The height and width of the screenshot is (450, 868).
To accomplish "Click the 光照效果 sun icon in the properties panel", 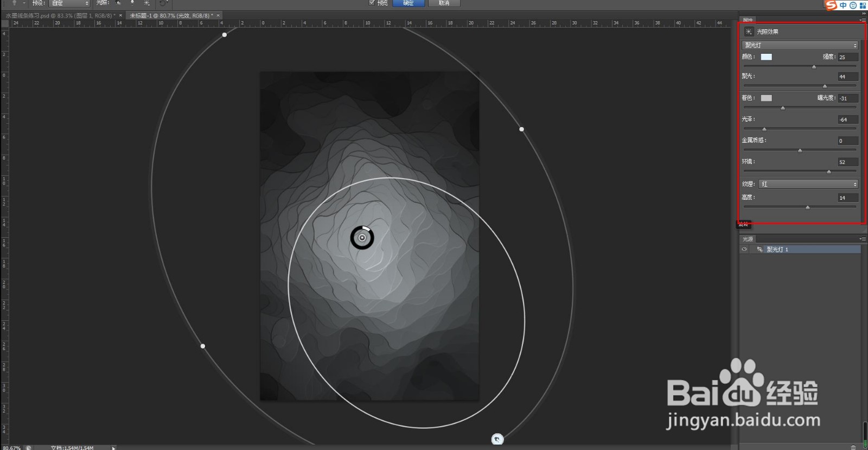I will coord(749,31).
